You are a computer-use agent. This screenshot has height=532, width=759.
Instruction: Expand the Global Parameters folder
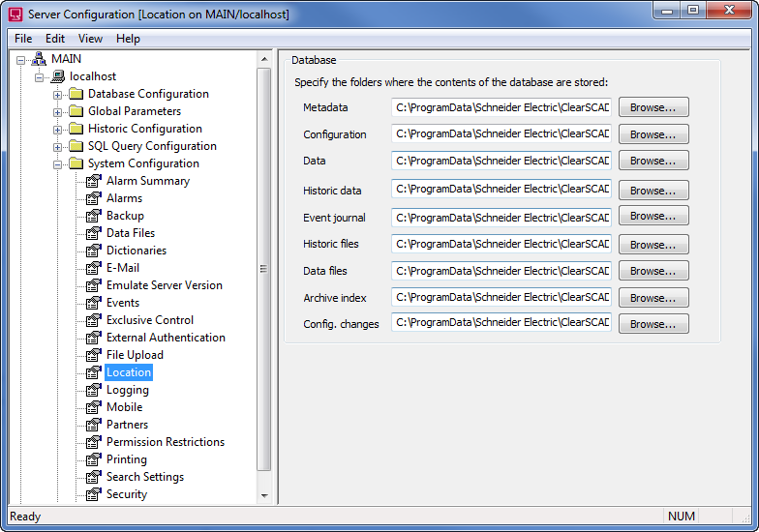(x=58, y=112)
